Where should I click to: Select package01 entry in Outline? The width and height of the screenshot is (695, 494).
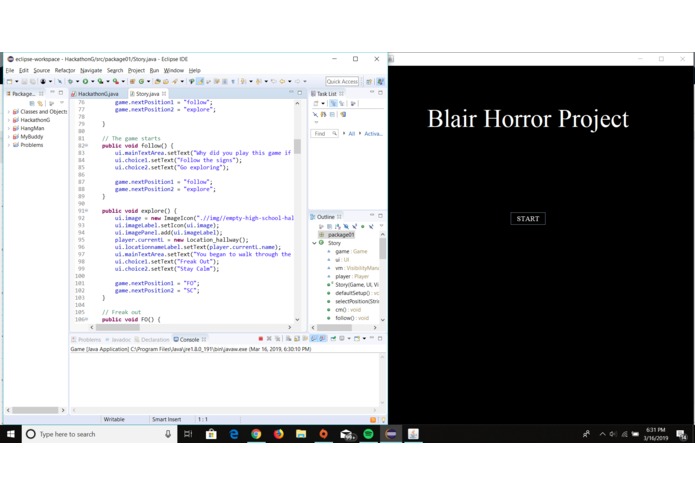pyautogui.click(x=337, y=235)
